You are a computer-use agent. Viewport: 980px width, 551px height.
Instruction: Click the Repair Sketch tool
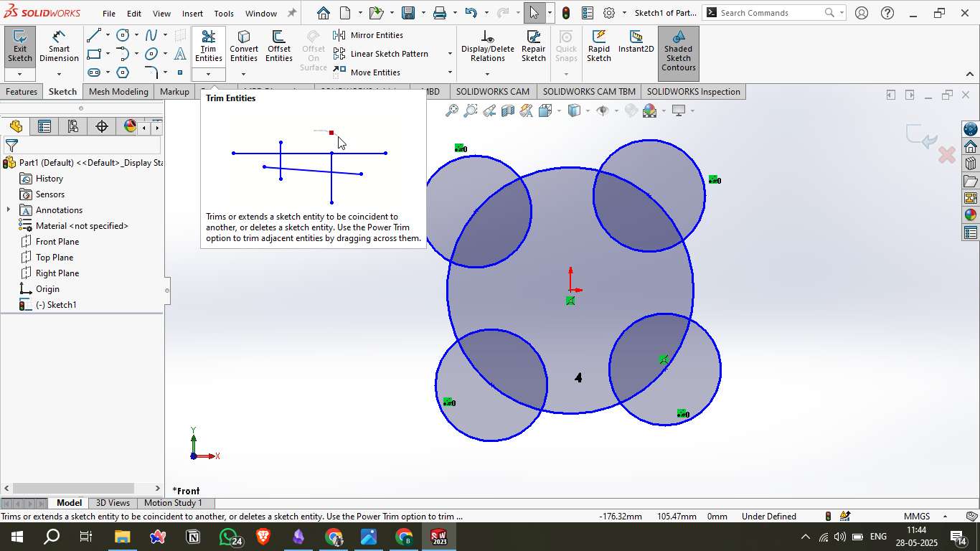(534, 47)
